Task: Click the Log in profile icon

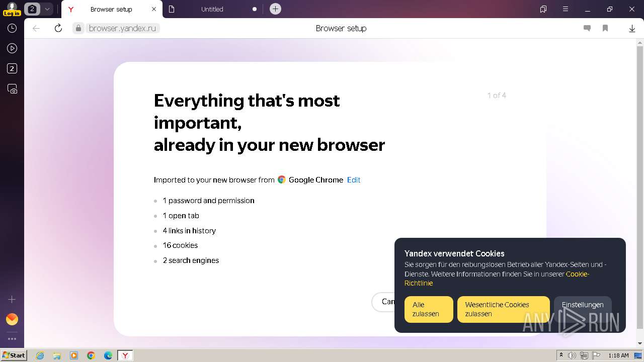Action: click(x=12, y=9)
